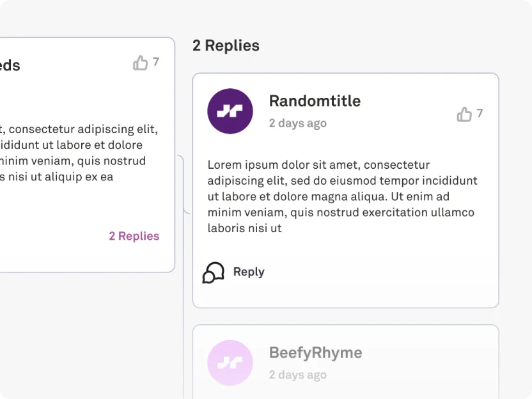Click Randomtitle's Lorem ipsum reply text

(343, 196)
